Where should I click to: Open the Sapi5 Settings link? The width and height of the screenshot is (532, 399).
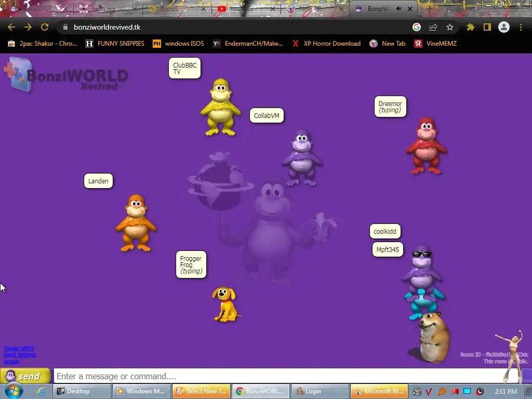20,354
